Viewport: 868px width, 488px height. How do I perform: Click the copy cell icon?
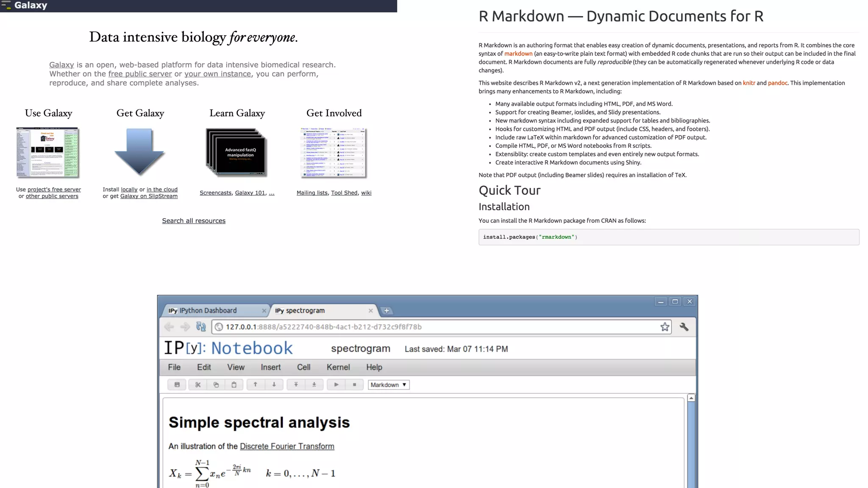pos(216,385)
